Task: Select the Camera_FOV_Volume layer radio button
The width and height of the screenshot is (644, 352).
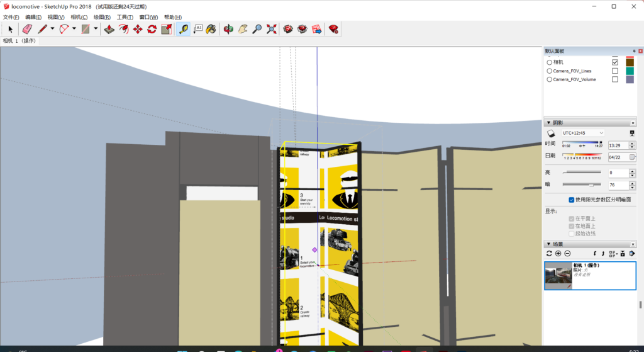Action: (549, 80)
